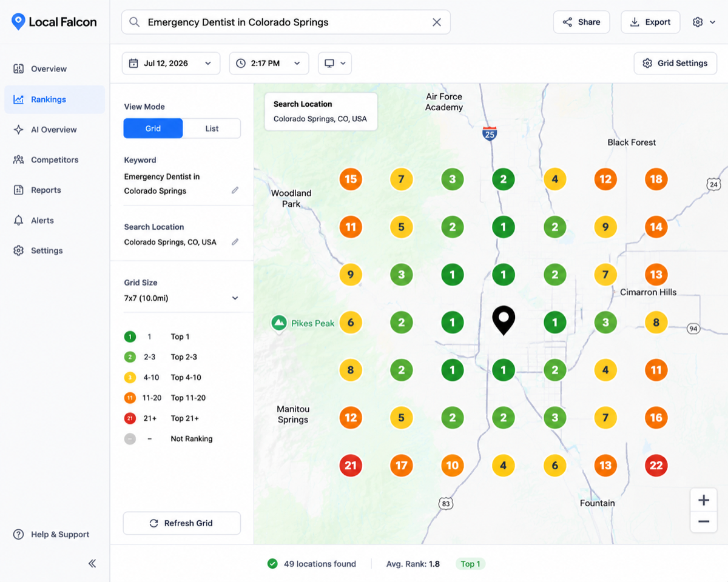The height and width of the screenshot is (582, 728).
Task: Clear the search field with the X icon
Action: (x=437, y=22)
